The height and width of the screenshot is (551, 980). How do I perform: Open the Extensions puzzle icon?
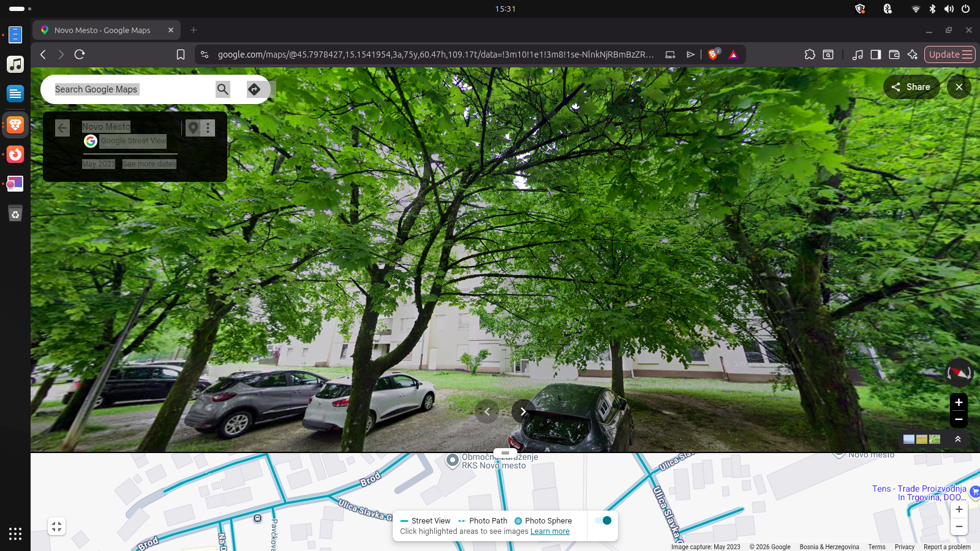pyautogui.click(x=810, y=54)
